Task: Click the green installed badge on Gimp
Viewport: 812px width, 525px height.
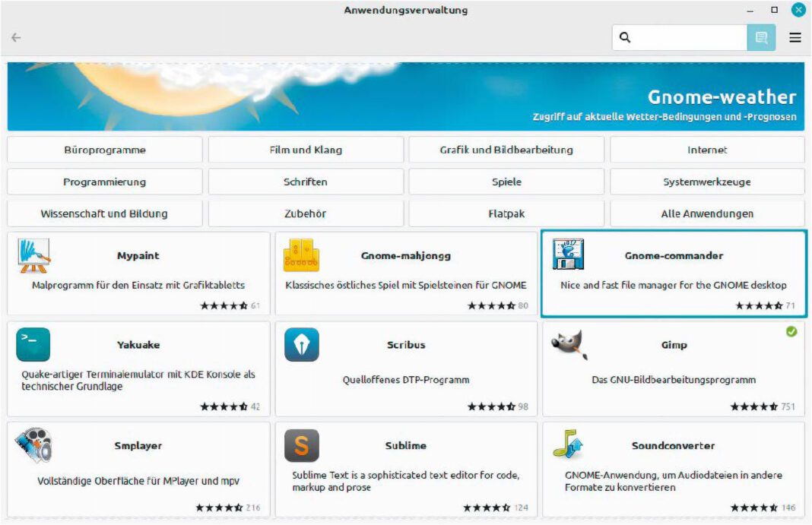Action: pyautogui.click(x=791, y=330)
